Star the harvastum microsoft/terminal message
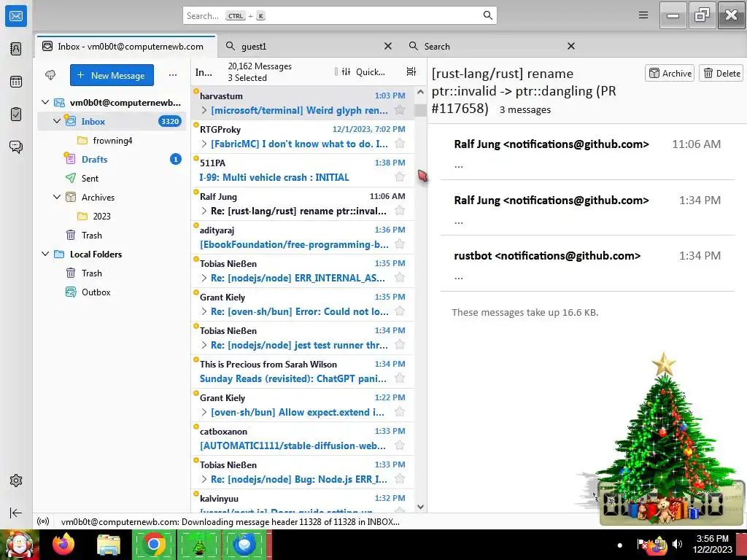Image resolution: width=747 pixels, height=560 pixels. (x=400, y=110)
